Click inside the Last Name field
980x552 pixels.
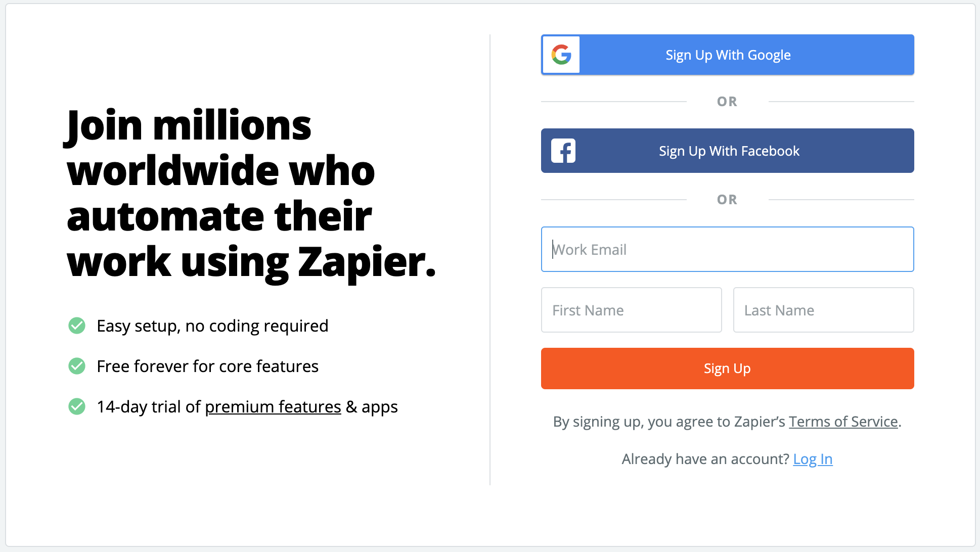coord(823,310)
